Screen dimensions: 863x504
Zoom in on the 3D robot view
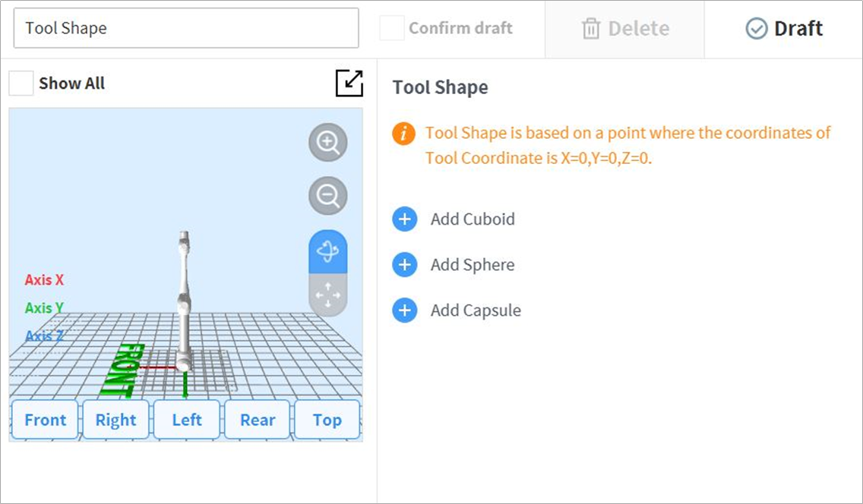[328, 143]
